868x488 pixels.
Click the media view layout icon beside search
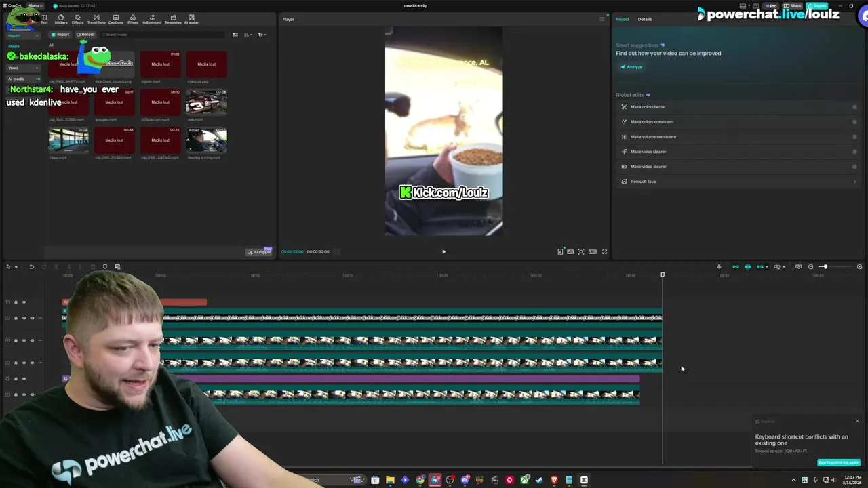click(235, 35)
